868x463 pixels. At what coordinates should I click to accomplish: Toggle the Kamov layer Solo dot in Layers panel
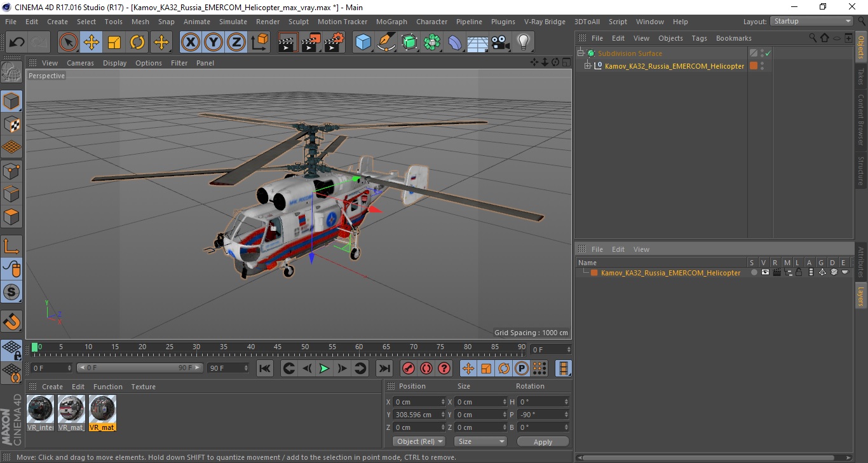754,273
